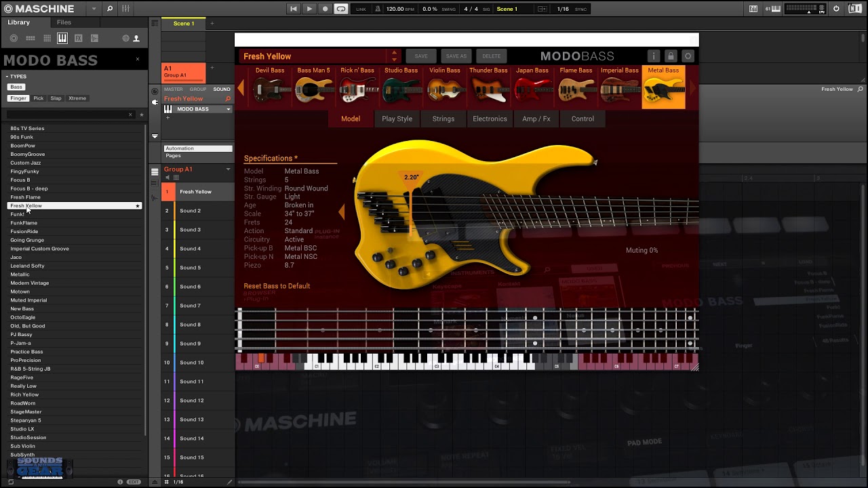Click the EDIT button at browser bottom

click(134, 482)
